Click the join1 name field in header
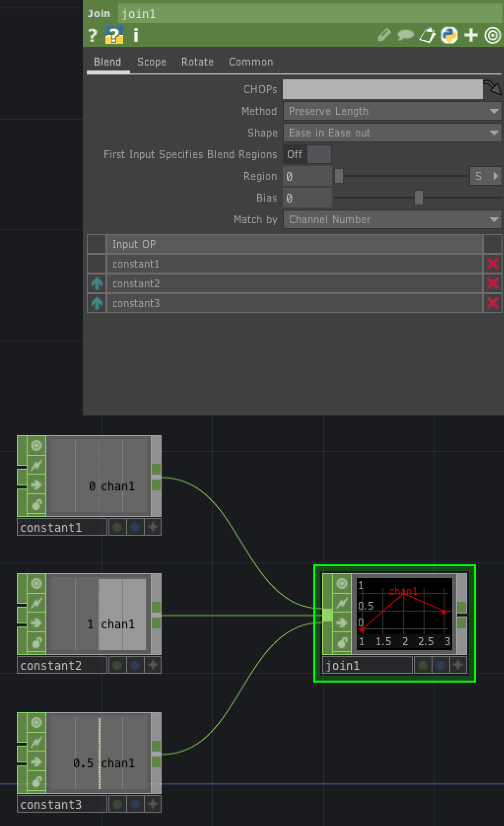This screenshot has width=504, height=826. [x=310, y=14]
